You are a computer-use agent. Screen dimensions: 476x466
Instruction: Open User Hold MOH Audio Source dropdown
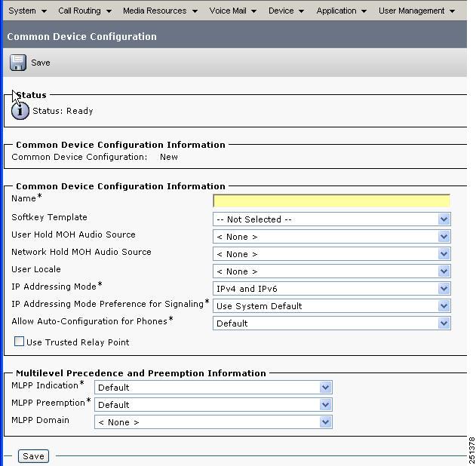332,236
